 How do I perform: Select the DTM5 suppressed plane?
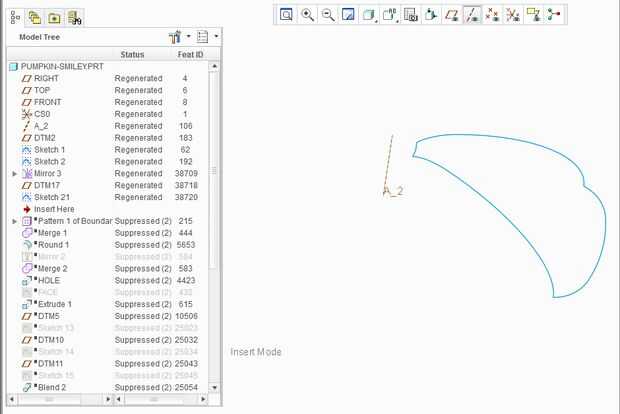(49, 316)
